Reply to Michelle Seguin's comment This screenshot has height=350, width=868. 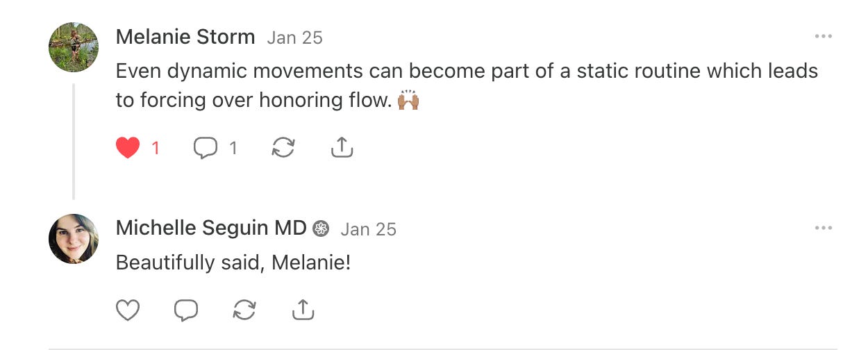click(186, 310)
